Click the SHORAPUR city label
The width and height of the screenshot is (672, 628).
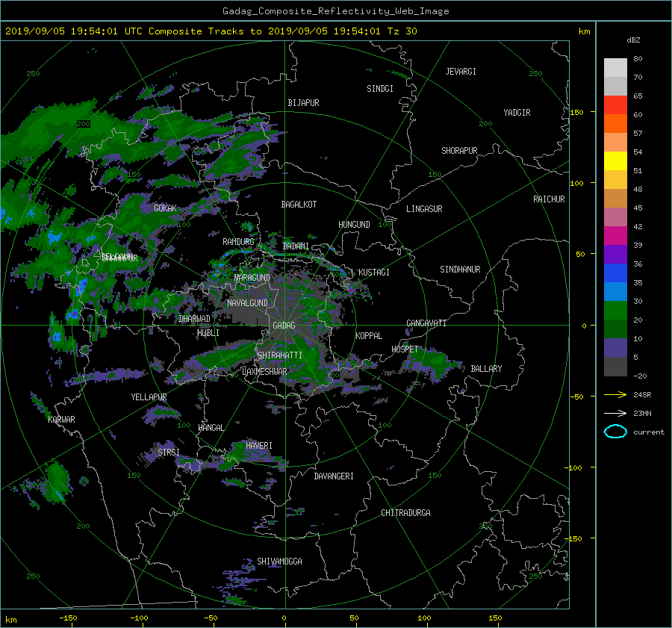point(459,151)
